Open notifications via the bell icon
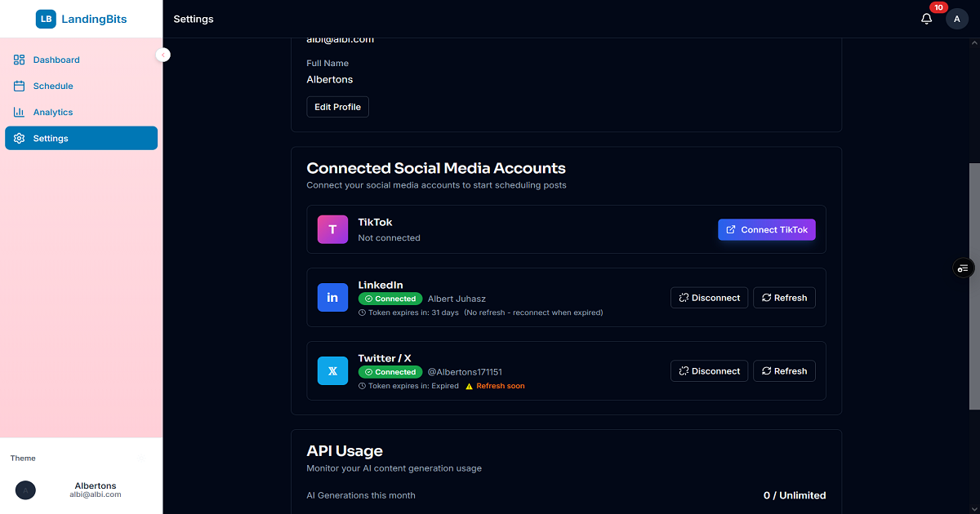The width and height of the screenshot is (980, 514). click(926, 18)
